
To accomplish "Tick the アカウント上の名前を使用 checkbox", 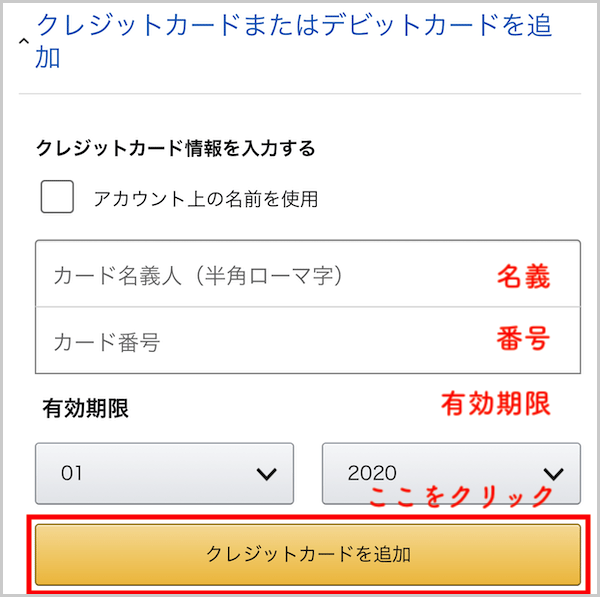I will [57, 196].
